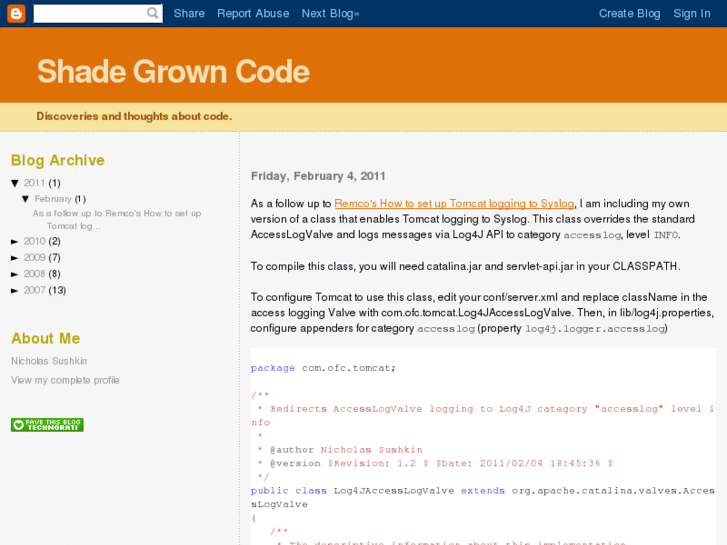Open the 2011 archive link
The width and height of the screenshot is (727, 545).
34,183
